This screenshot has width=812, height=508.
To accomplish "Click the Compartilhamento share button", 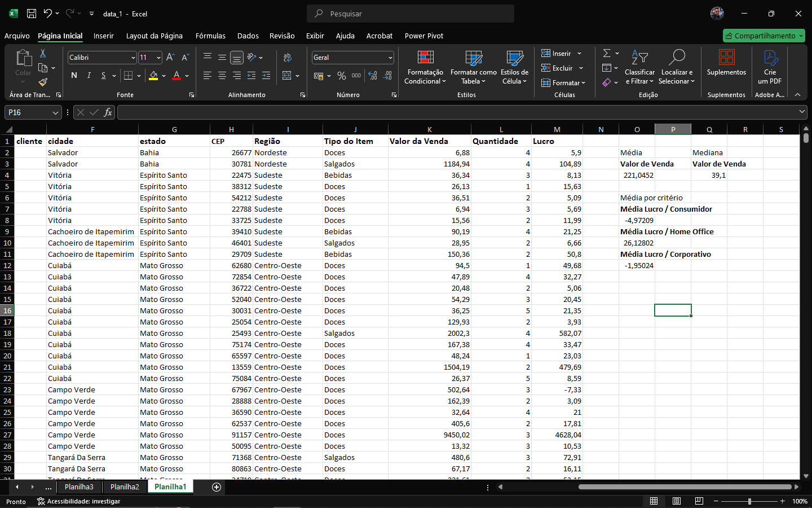I will [764, 36].
